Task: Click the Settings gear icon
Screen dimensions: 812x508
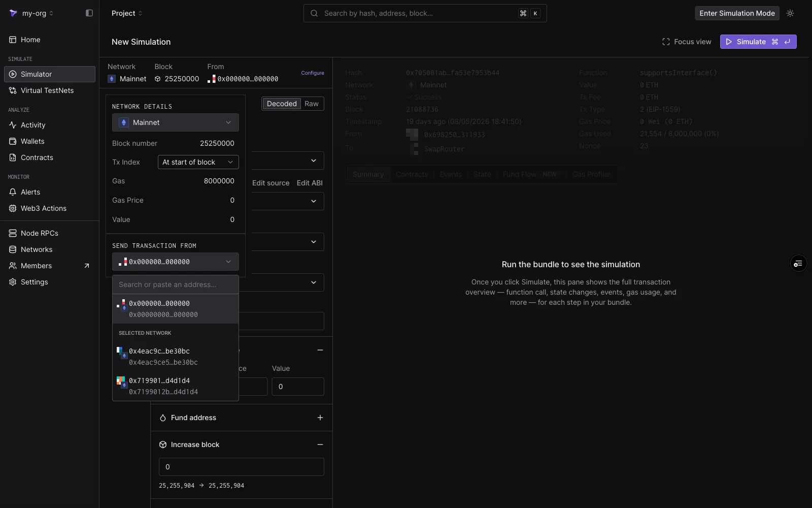Action: click(x=13, y=282)
